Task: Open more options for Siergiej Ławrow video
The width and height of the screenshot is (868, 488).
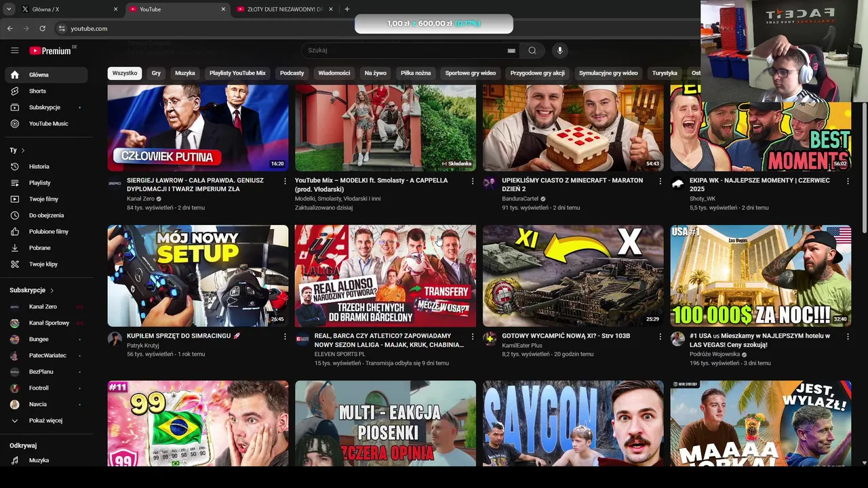Action: coord(285,181)
